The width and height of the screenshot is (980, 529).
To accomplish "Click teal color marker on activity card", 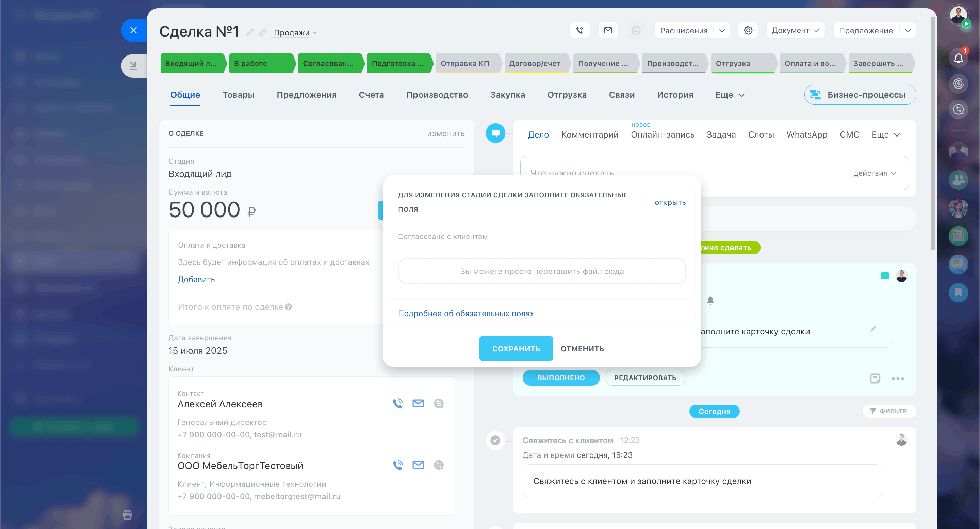I will [x=884, y=276].
